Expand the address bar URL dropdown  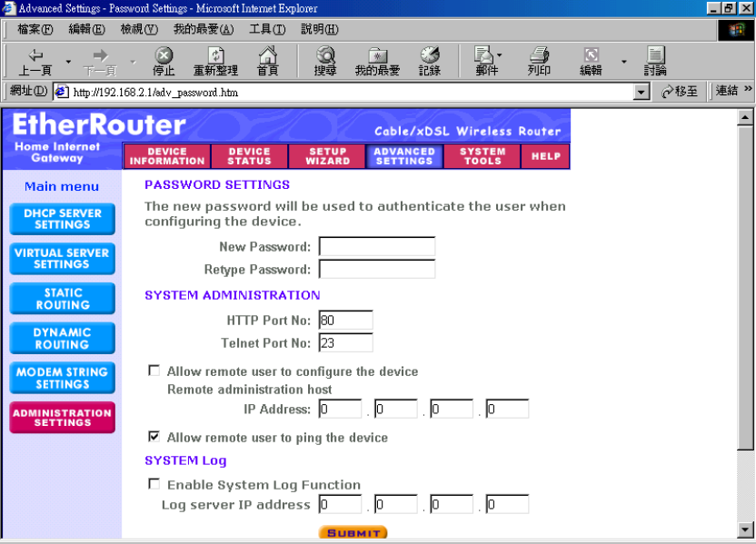coord(641,92)
